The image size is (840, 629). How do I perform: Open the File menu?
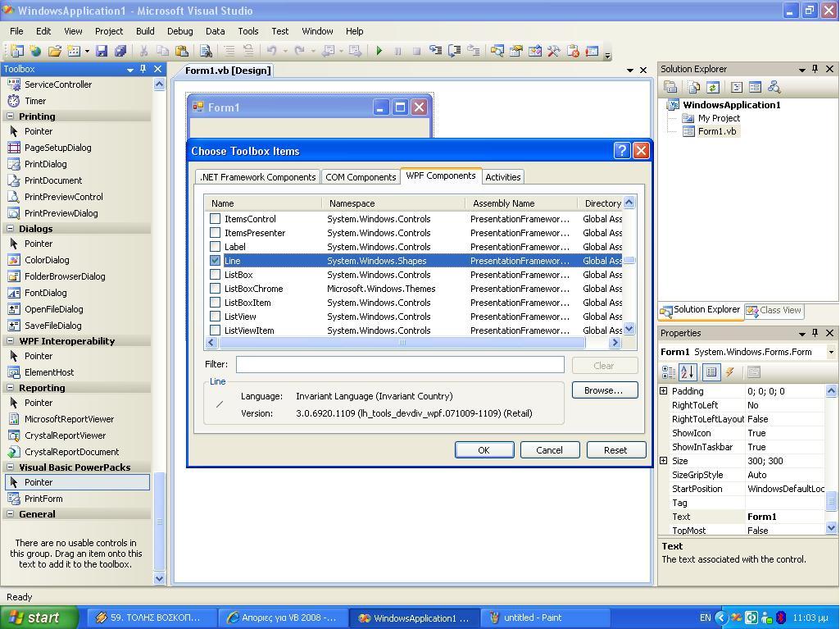coord(16,31)
